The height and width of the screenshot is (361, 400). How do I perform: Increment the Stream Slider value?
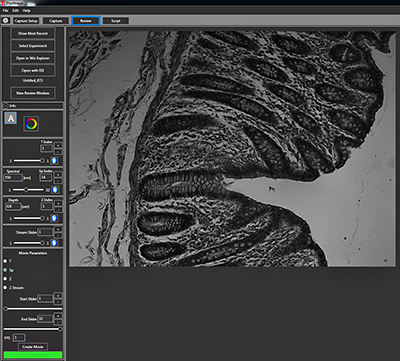coord(58,229)
